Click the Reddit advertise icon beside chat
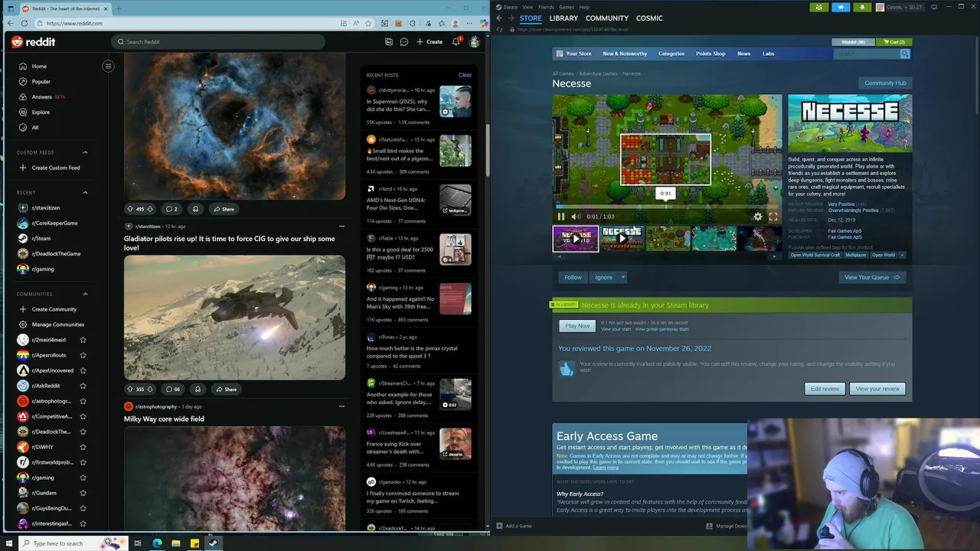Viewport: 980px width, 551px height. 389,42
